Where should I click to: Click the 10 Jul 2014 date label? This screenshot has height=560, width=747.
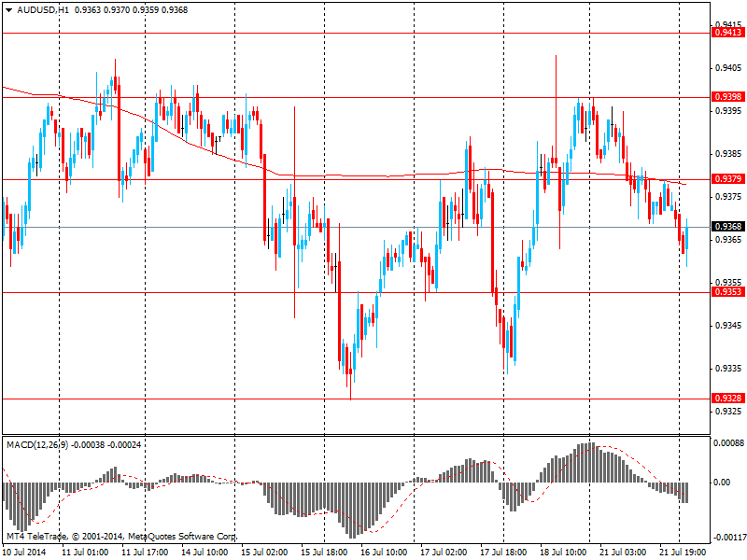[23, 552]
